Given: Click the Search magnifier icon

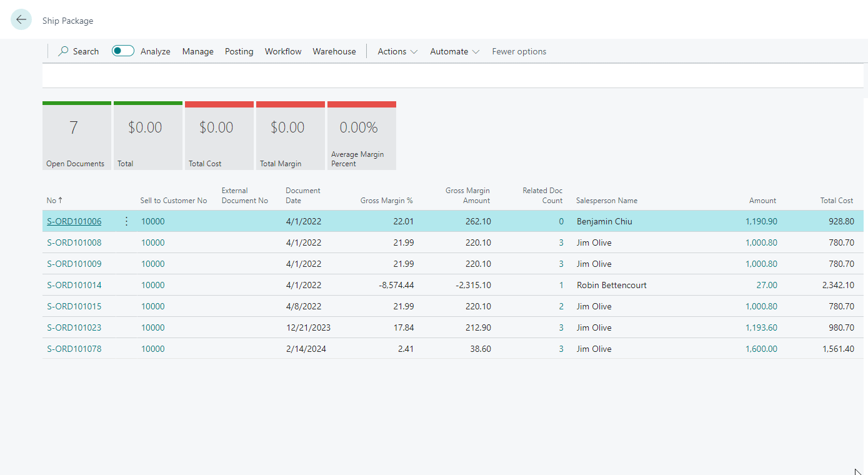Looking at the screenshot, I should (x=63, y=51).
